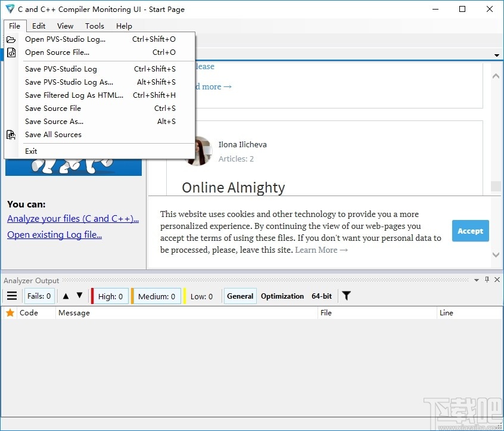Open the Help menu
Image resolution: width=504 pixels, height=431 pixels.
pyautogui.click(x=124, y=26)
